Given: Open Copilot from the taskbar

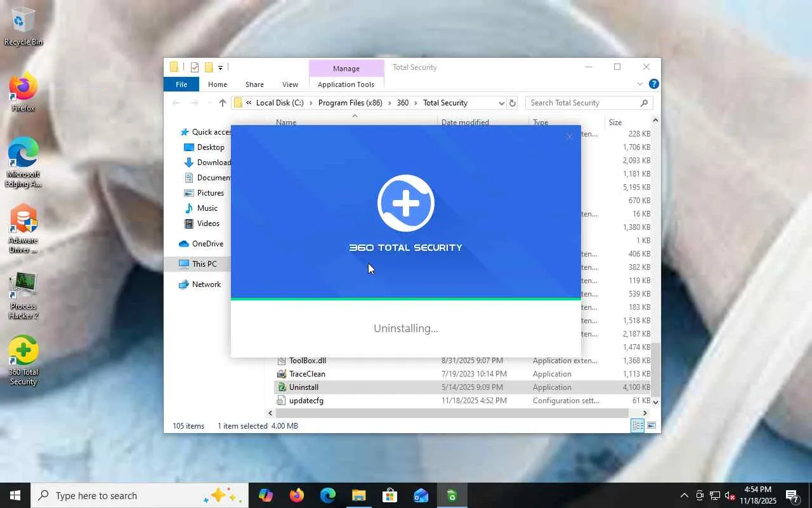Looking at the screenshot, I should 266,495.
